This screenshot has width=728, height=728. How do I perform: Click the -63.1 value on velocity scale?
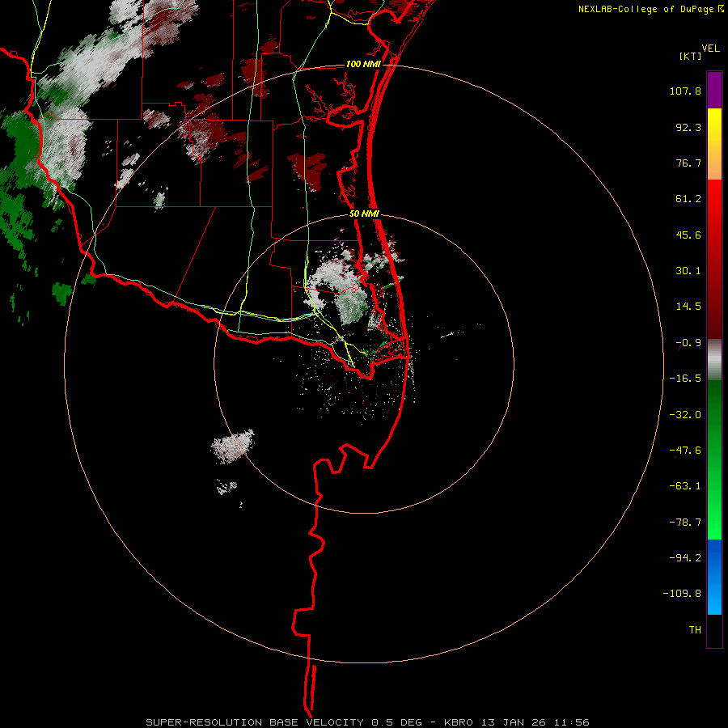[x=685, y=486]
